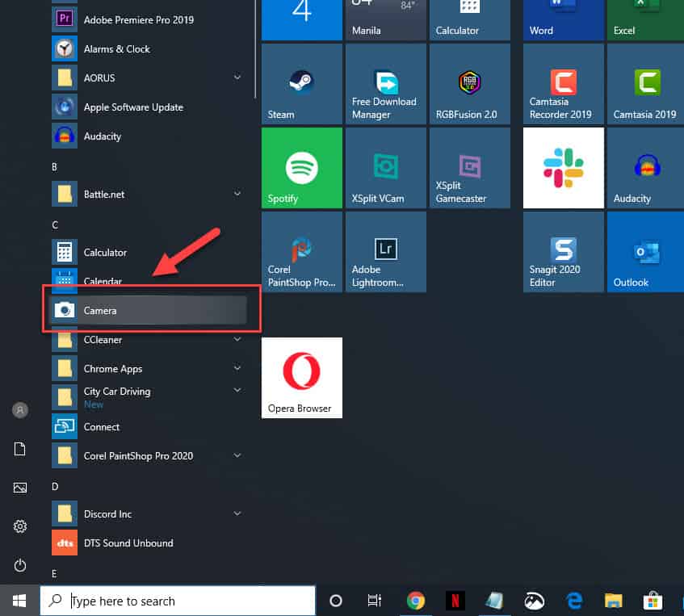This screenshot has height=616, width=684.
Task: Open the Outlook tile
Action: (645, 252)
